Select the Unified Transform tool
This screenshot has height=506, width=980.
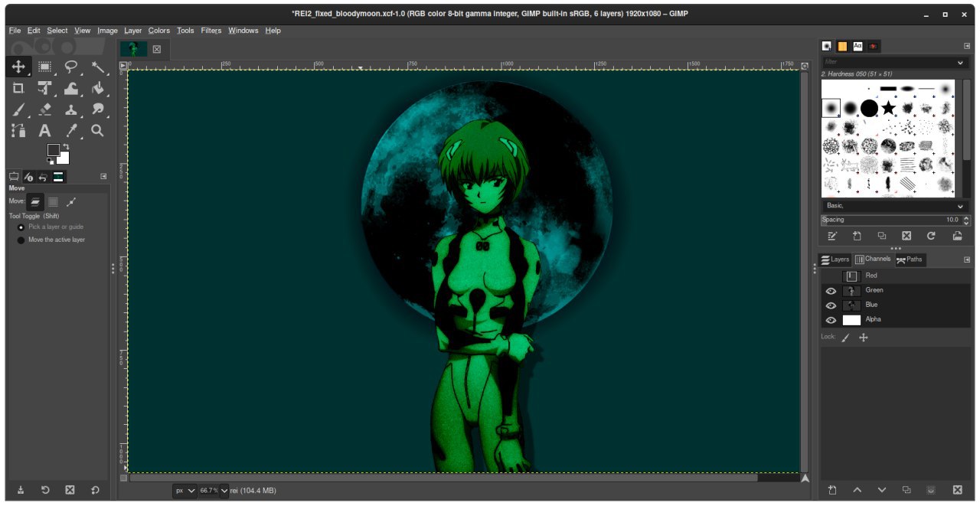point(45,88)
